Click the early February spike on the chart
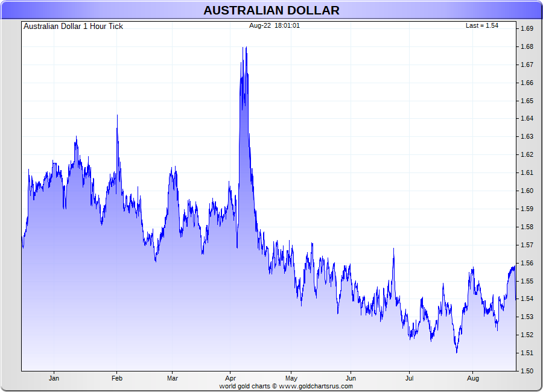 coord(117,116)
